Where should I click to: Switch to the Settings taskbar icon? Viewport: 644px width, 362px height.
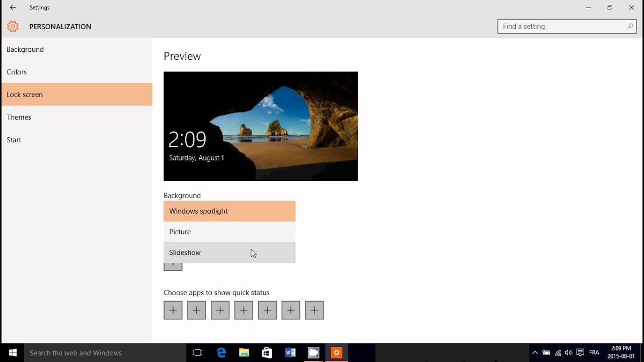(x=337, y=353)
